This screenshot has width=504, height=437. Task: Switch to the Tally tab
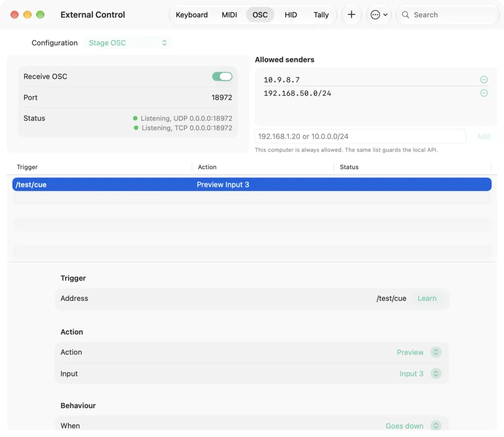click(x=321, y=15)
